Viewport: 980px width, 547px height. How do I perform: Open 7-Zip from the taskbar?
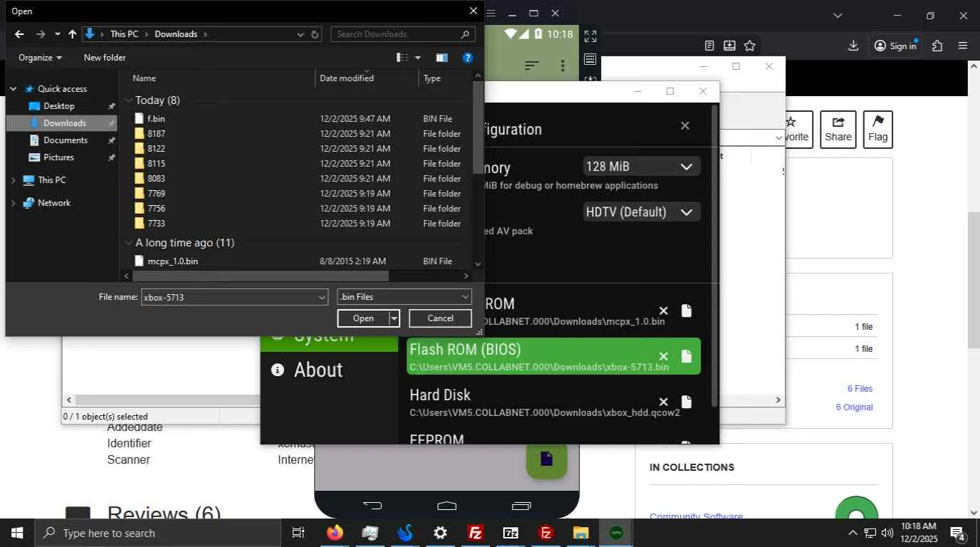pos(511,533)
